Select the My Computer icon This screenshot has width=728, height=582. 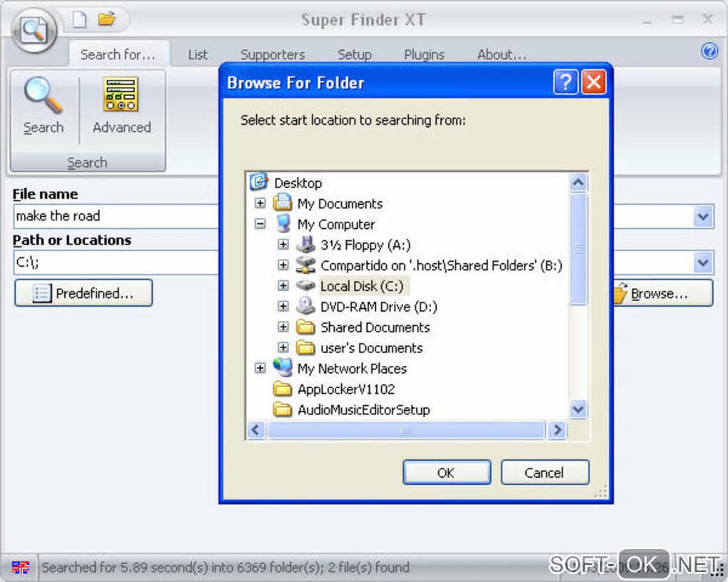tap(283, 223)
